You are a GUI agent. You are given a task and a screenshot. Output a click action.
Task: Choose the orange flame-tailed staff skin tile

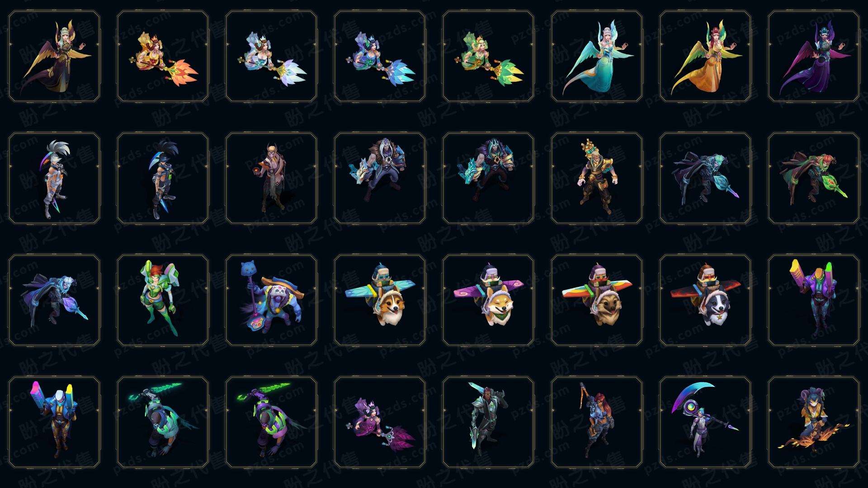(163, 56)
